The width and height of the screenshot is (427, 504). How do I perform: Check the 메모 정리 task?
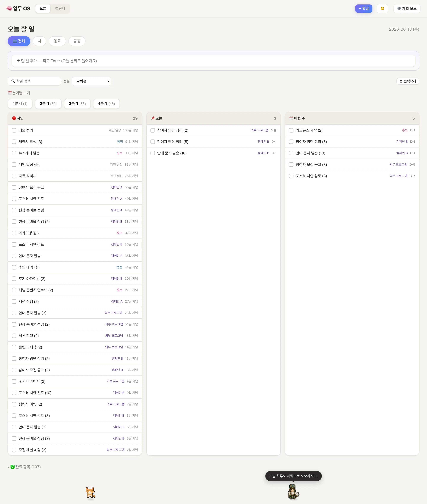click(14, 130)
